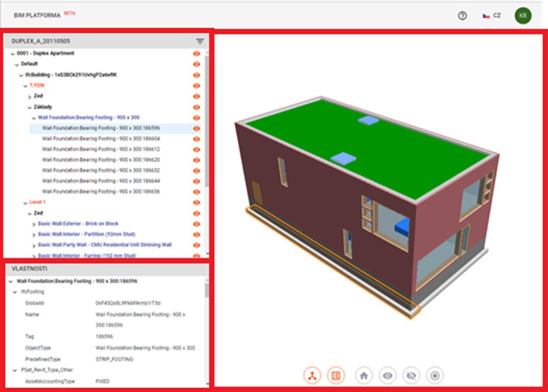The image size is (548, 392).
Task: Toggle visibility of 0001 - Duplex Apartment
Action: pos(197,54)
